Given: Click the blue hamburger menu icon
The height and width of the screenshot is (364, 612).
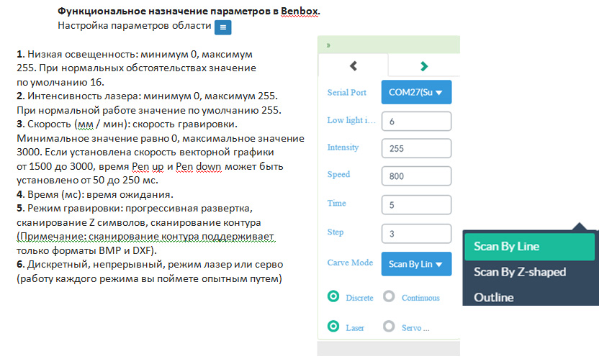Looking at the screenshot, I should click(x=223, y=27).
